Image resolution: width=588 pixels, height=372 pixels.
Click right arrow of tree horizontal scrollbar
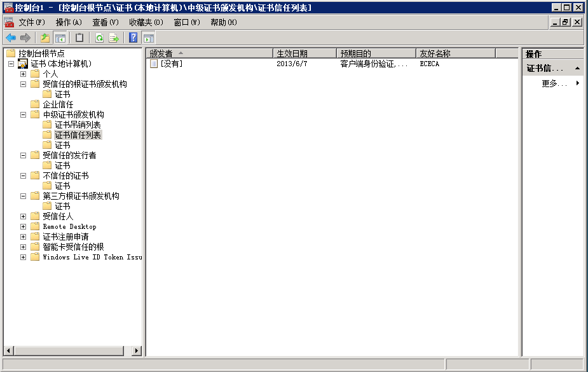pos(137,351)
